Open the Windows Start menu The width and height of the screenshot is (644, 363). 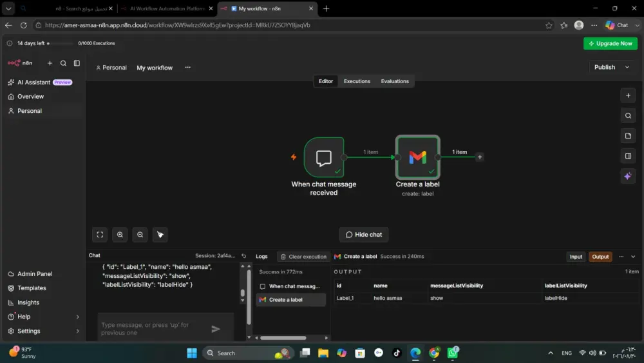192,353
